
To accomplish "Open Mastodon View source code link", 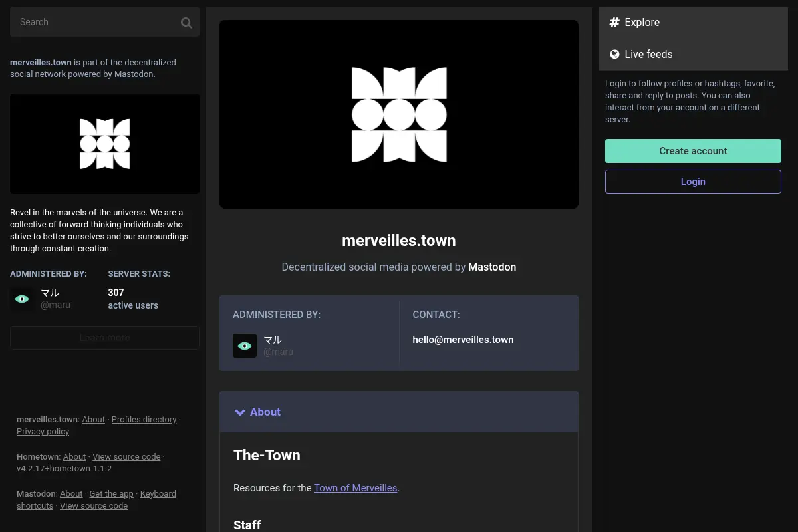I will (x=94, y=506).
